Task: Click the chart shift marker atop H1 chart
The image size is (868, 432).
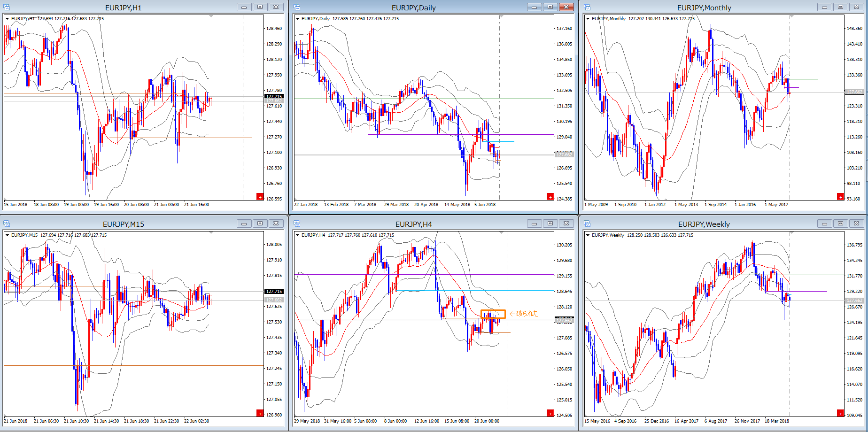Action: click(x=211, y=16)
